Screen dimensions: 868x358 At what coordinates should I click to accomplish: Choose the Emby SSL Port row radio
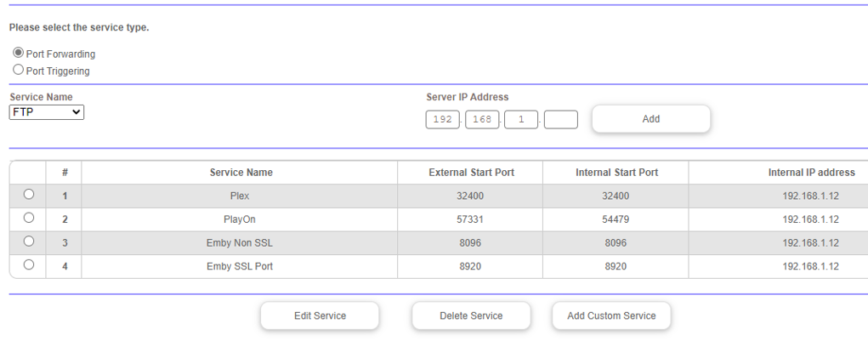[28, 265]
